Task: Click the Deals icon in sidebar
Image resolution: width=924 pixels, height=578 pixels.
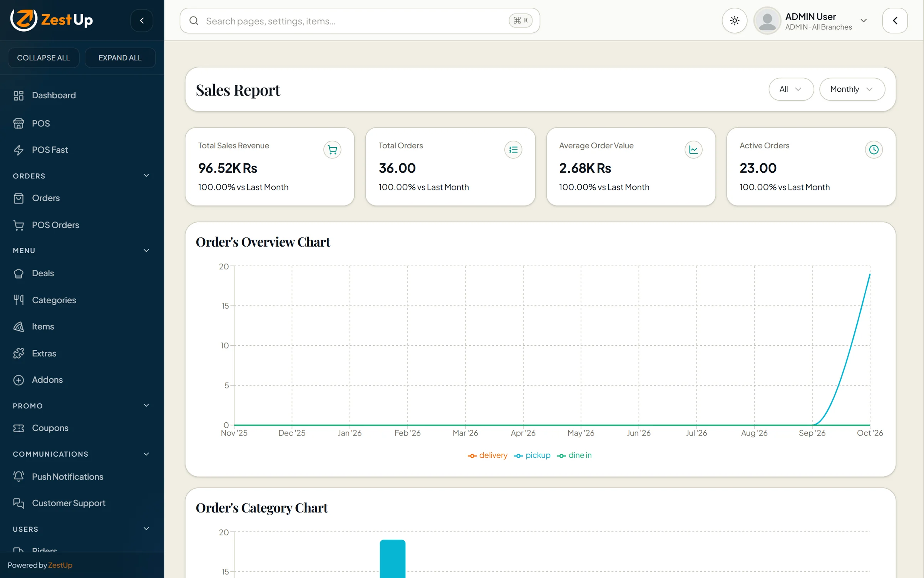Action: (18, 273)
